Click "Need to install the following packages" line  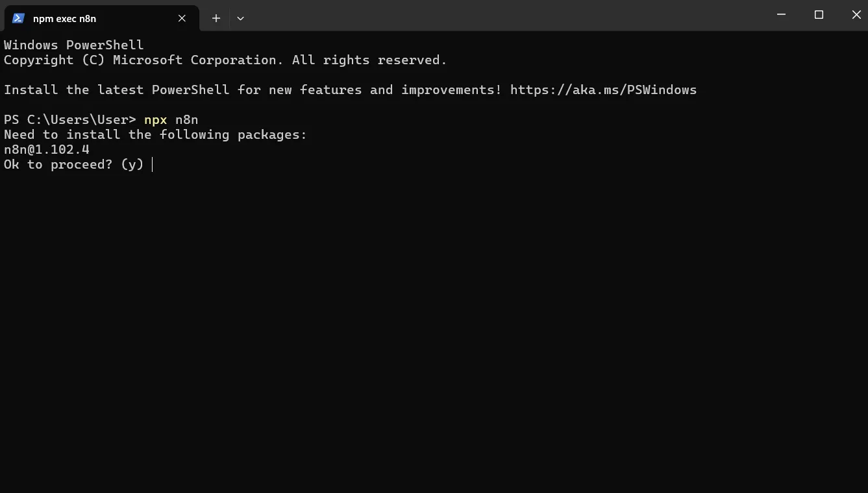pyautogui.click(x=155, y=135)
